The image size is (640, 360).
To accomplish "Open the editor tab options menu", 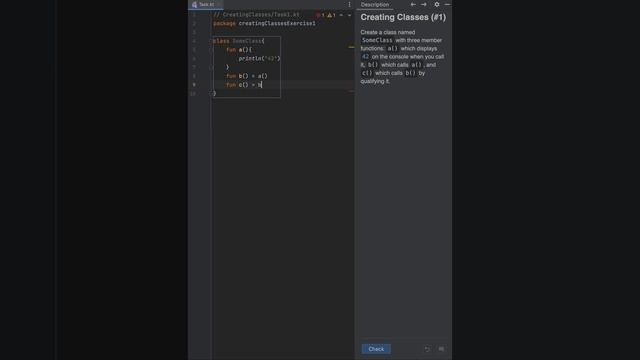I will coord(349,4).
